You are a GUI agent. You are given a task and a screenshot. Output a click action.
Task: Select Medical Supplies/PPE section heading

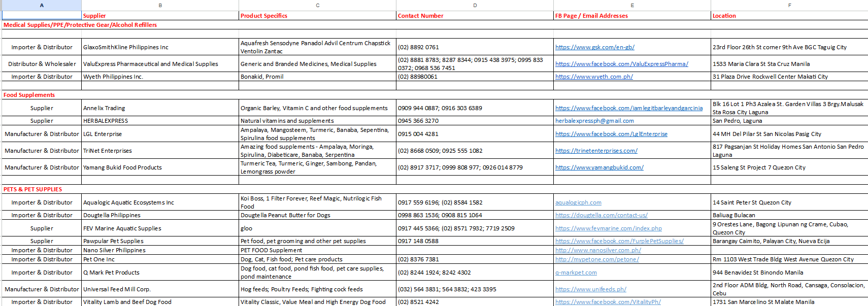[x=80, y=25]
